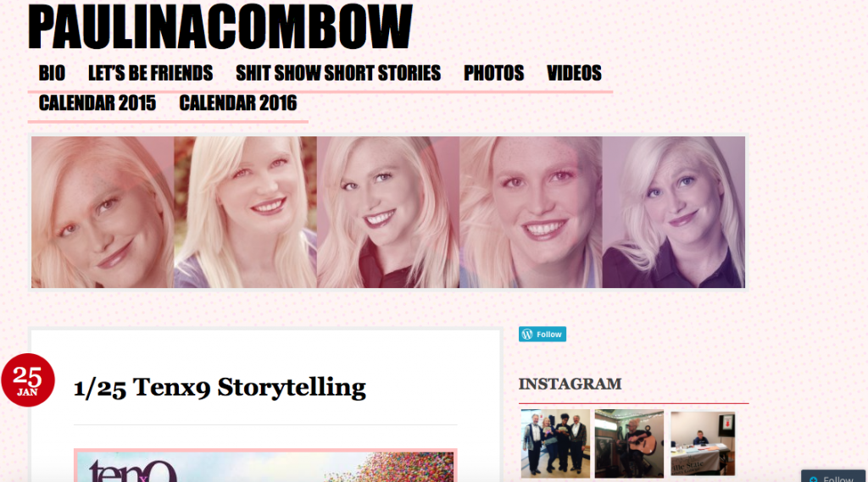Go to Shit Show Short Stories
This screenshot has height=482, width=868.
[x=338, y=73]
